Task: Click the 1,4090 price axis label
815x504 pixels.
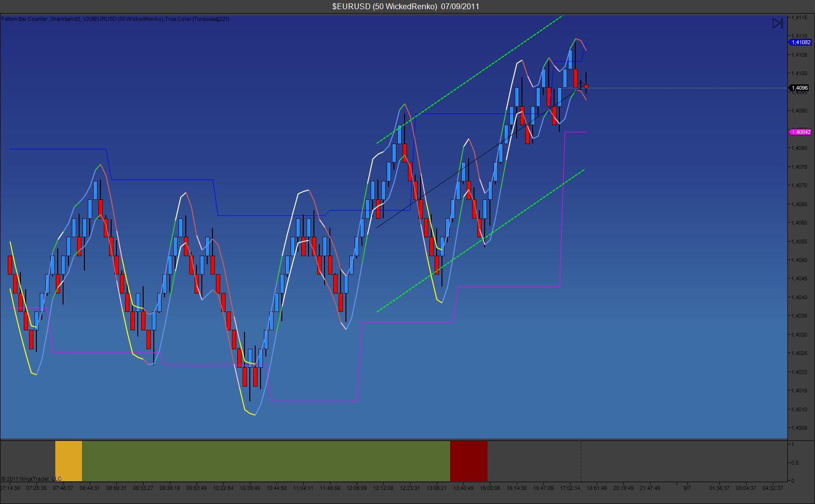Action: [799, 111]
